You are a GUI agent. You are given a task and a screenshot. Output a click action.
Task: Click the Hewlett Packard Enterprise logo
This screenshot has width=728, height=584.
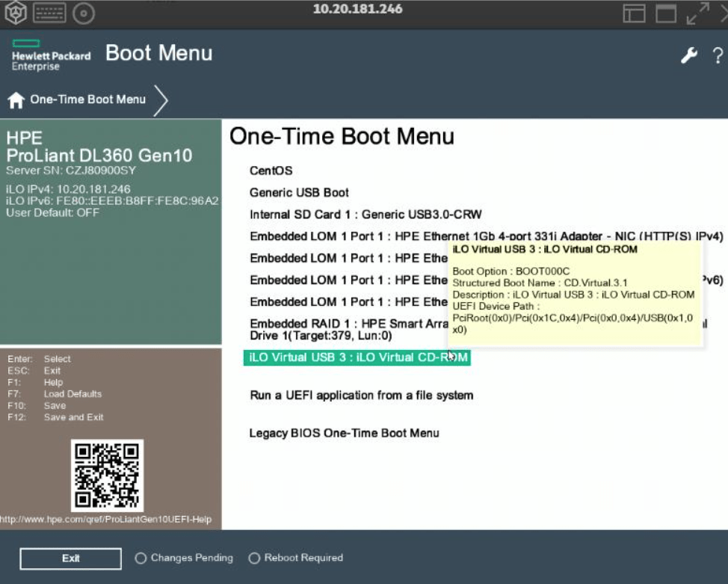[51, 55]
